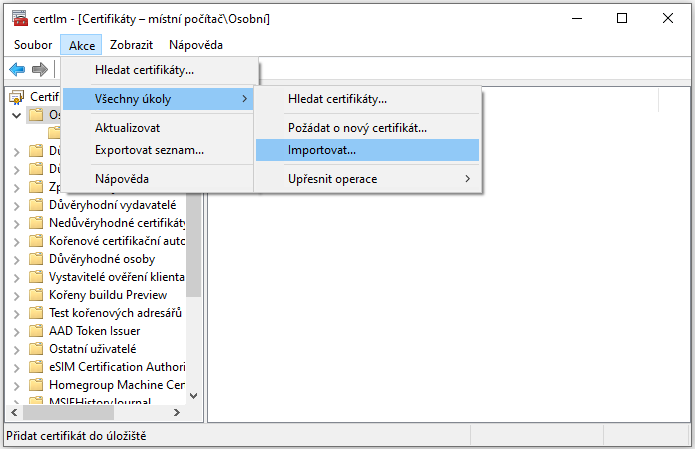The width and height of the screenshot is (695, 450).
Task: Expand the Homegroup Machine Certificates node
Action: (x=16, y=386)
